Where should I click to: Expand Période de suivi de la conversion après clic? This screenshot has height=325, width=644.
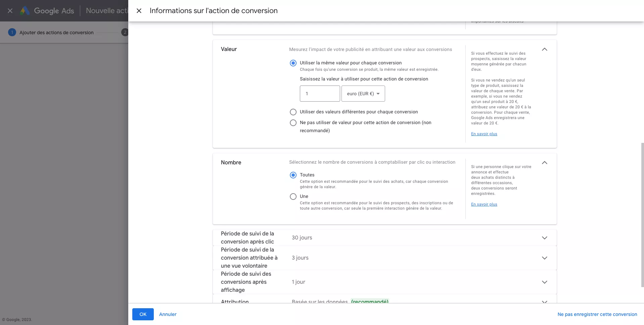(x=544, y=237)
